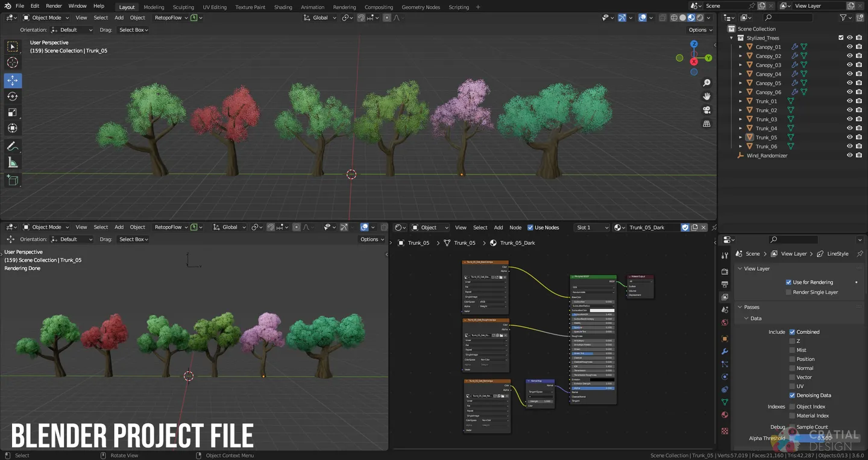
Task: Select the Transform tool in the top viewport
Action: (x=13, y=128)
